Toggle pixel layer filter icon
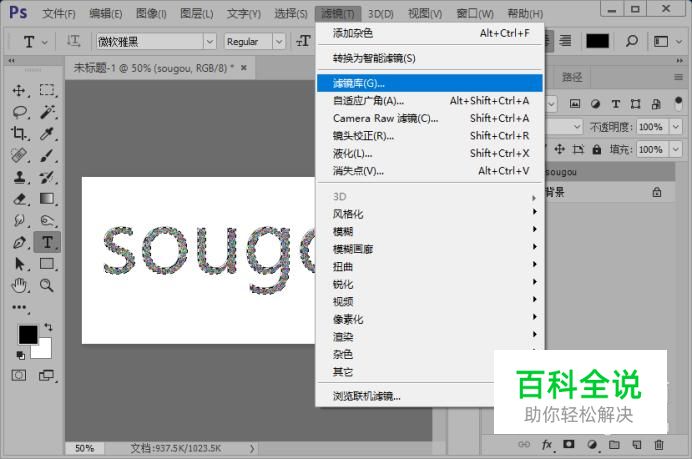 point(575,104)
